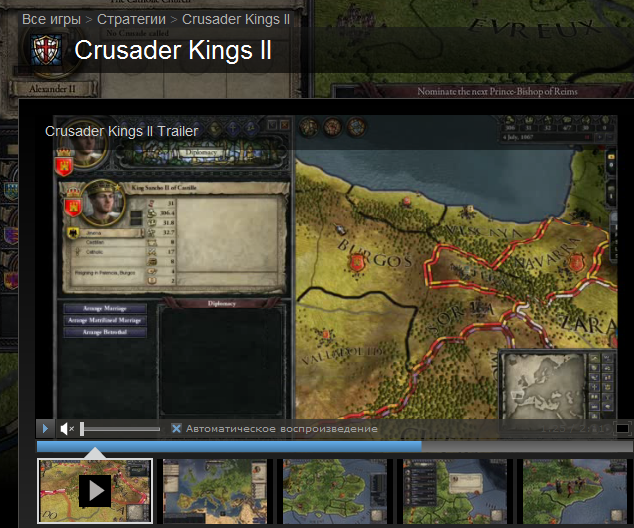634x528 pixels.
Task: Click the blue video progress bar
Action: [x=229, y=446]
